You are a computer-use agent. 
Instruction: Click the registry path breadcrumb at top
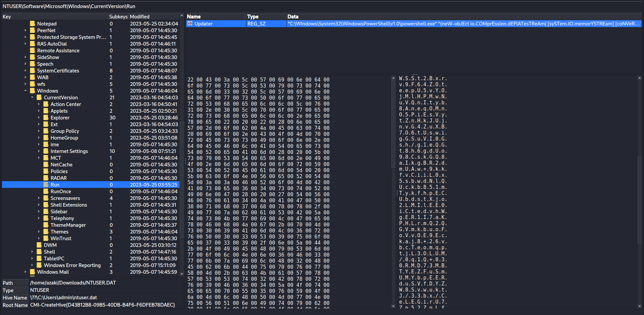(69, 6)
